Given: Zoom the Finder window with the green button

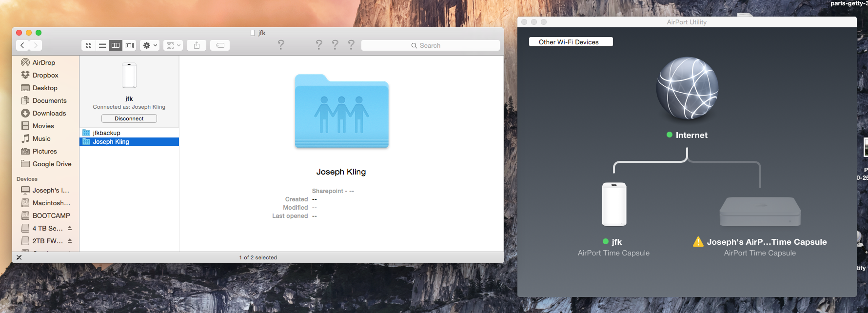Looking at the screenshot, I should [x=39, y=33].
